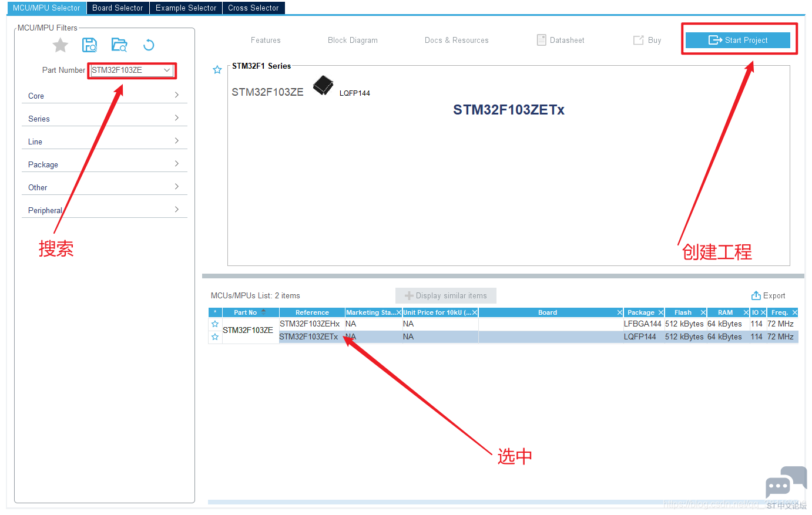Click the STM32F103ZETx title heading

pos(509,110)
